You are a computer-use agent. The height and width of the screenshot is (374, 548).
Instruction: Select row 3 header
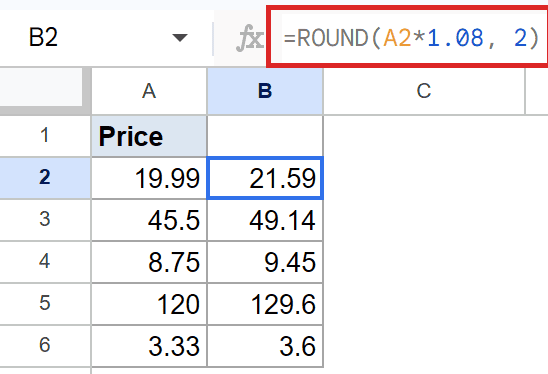45,220
